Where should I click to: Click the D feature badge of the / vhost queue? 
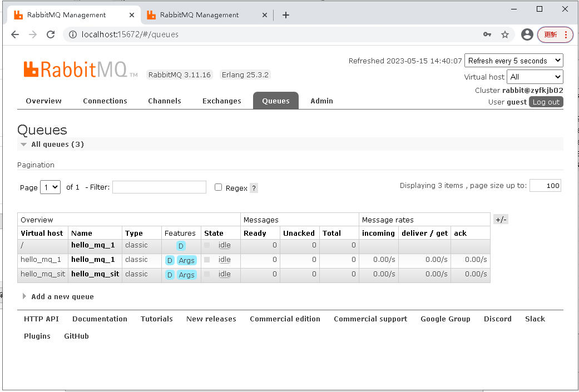tap(181, 246)
